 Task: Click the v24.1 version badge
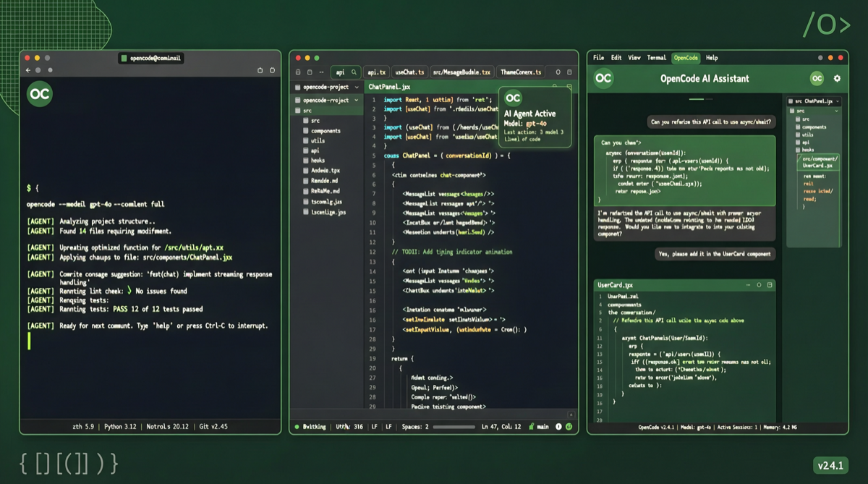coord(830,466)
